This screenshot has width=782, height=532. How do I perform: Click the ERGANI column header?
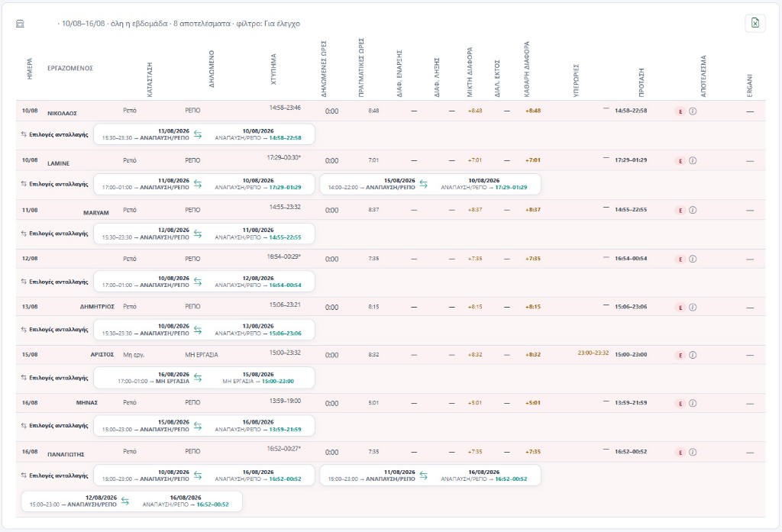click(x=750, y=85)
